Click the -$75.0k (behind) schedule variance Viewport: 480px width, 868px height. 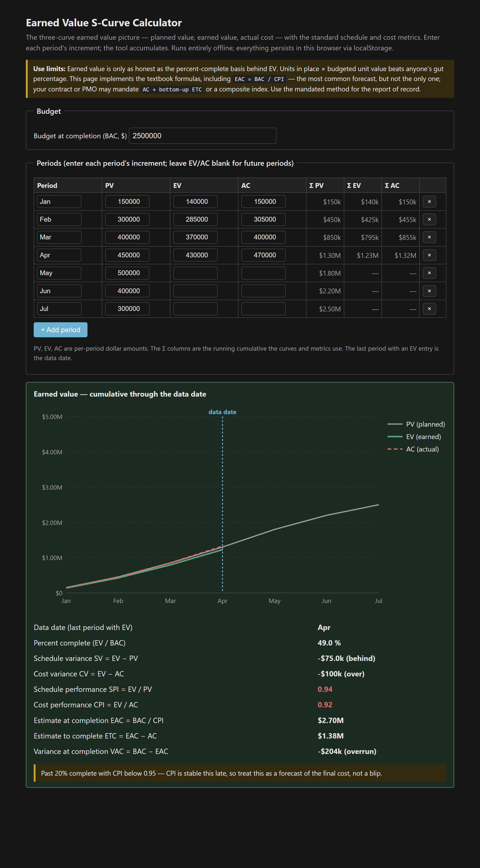tap(346, 658)
